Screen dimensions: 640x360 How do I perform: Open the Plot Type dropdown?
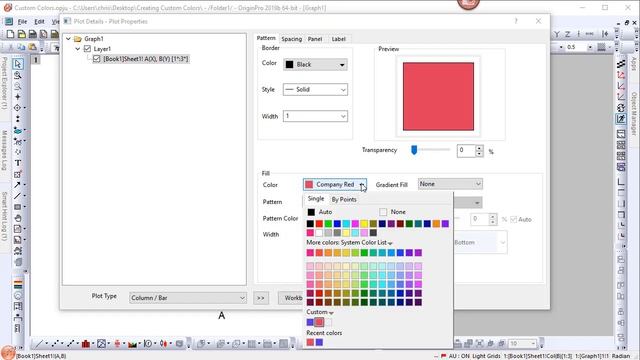pos(188,298)
